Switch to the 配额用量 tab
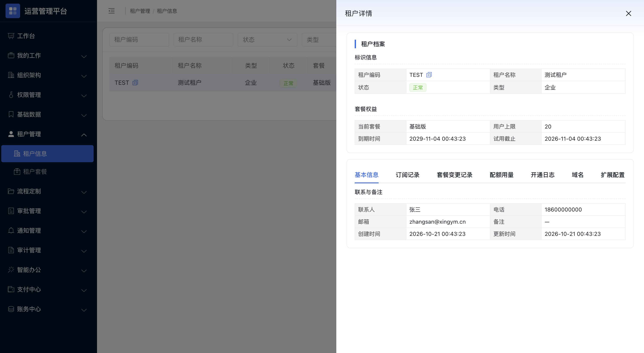This screenshot has width=644, height=353. (x=501, y=175)
